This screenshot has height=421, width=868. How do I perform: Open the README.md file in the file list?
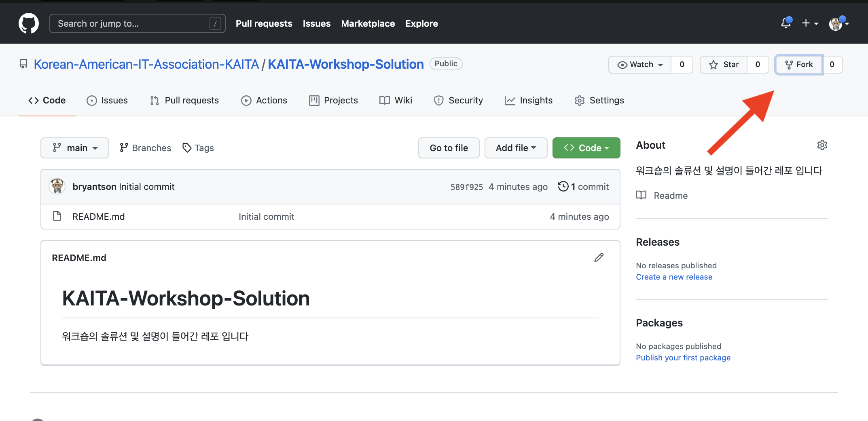[98, 217]
